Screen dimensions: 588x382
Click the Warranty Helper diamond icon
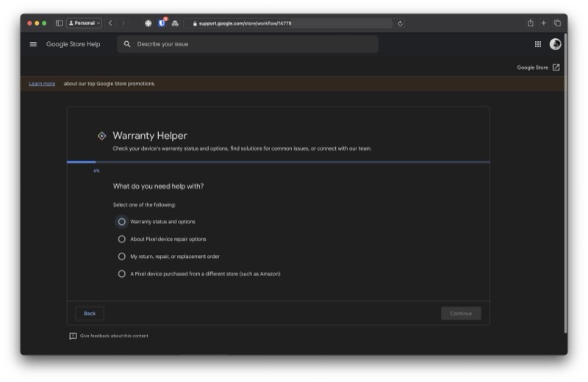(x=101, y=136)
